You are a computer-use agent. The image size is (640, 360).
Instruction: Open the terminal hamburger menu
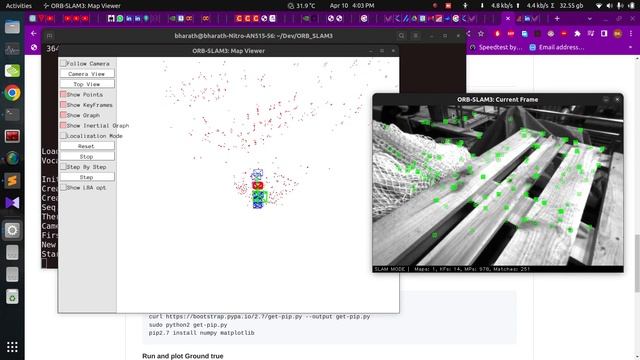click(416, 36)
